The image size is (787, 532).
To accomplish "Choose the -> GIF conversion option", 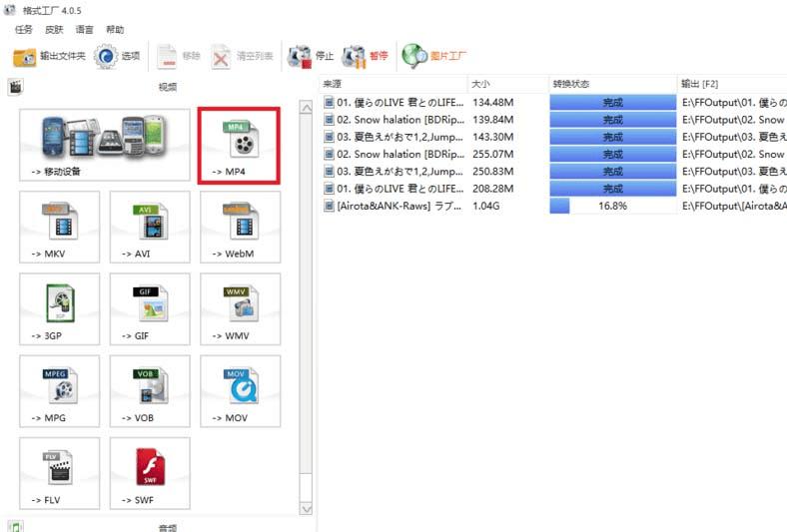I will coord(150,308).
